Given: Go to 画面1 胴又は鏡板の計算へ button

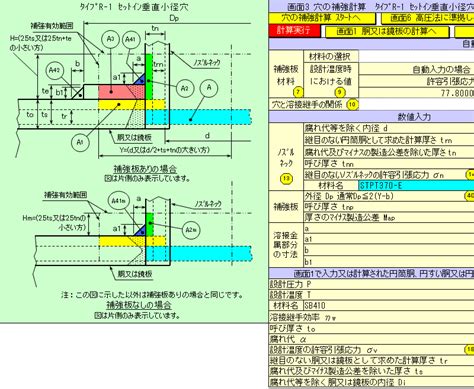Looking at the screenshot, I should pos(387,32).
